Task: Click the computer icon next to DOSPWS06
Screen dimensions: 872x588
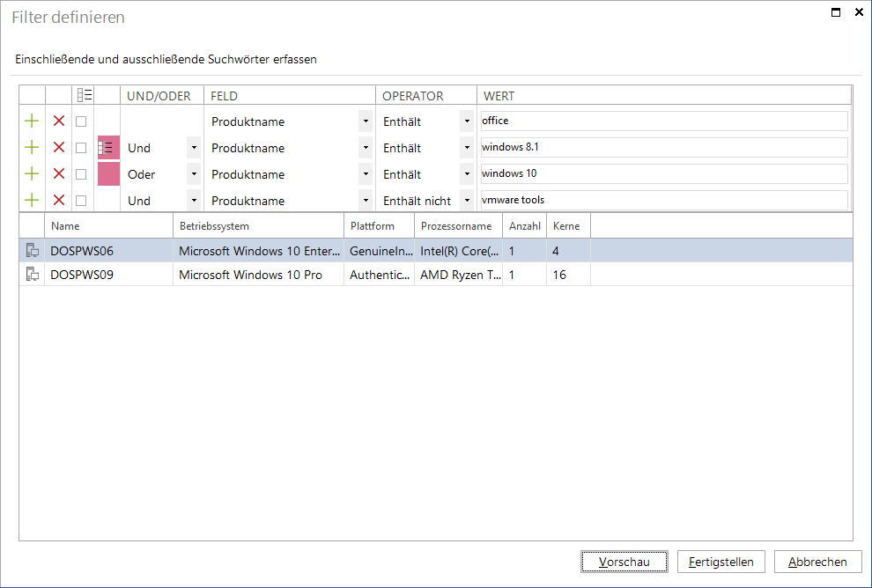Action: (33, 251)
